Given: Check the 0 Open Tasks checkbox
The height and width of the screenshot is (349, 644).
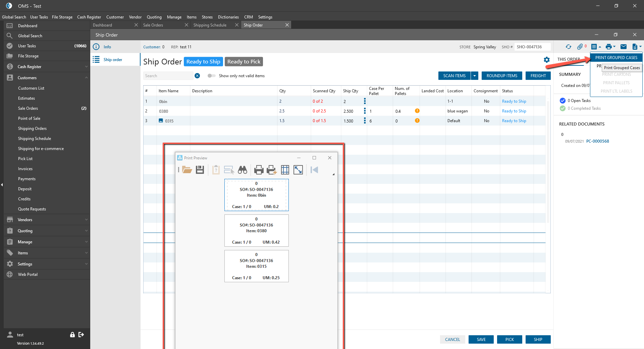Looking at the screenshot, I should (x=562, y=101).
